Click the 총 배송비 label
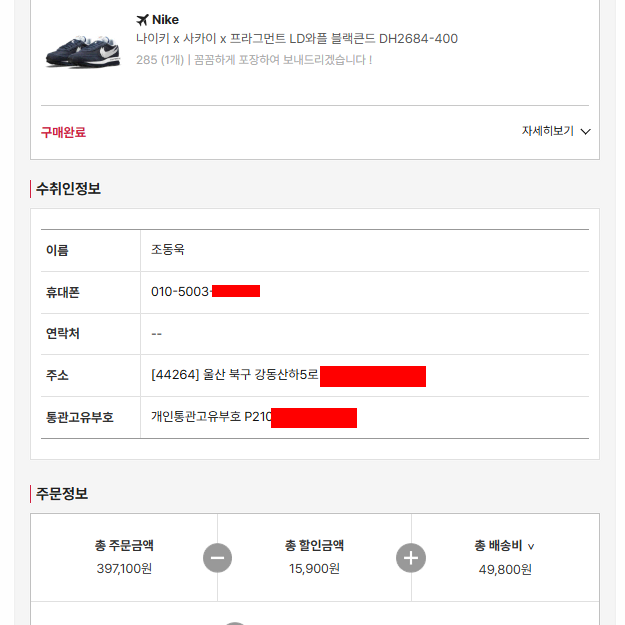625x625 pixels. (498, 545)
